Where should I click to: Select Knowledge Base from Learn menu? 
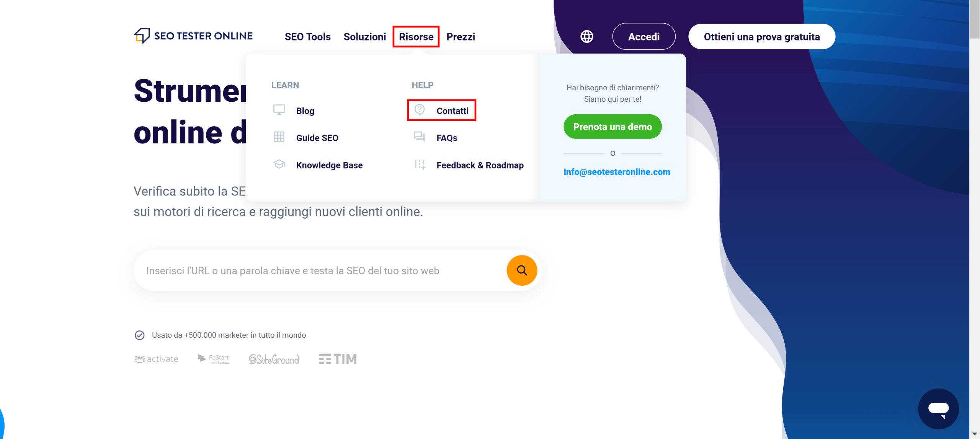point(329,165)
